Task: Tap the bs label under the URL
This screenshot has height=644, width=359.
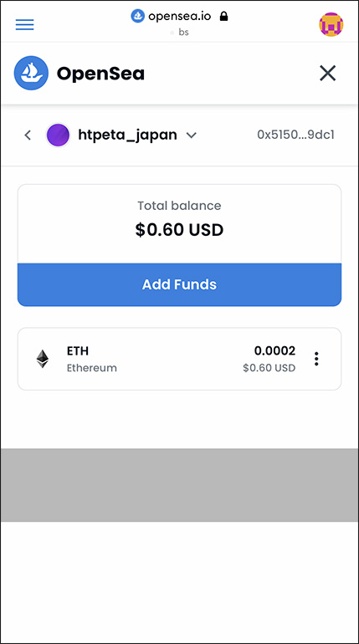Action: [183, 32]
